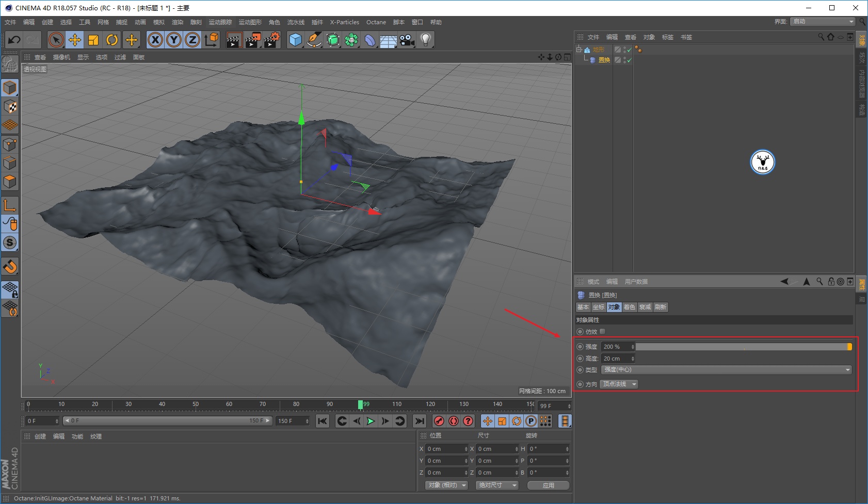The width and height of the screenshot is (868, 504).
Task: Switch to 衰减 attribute tab
Action: [645, 307]
